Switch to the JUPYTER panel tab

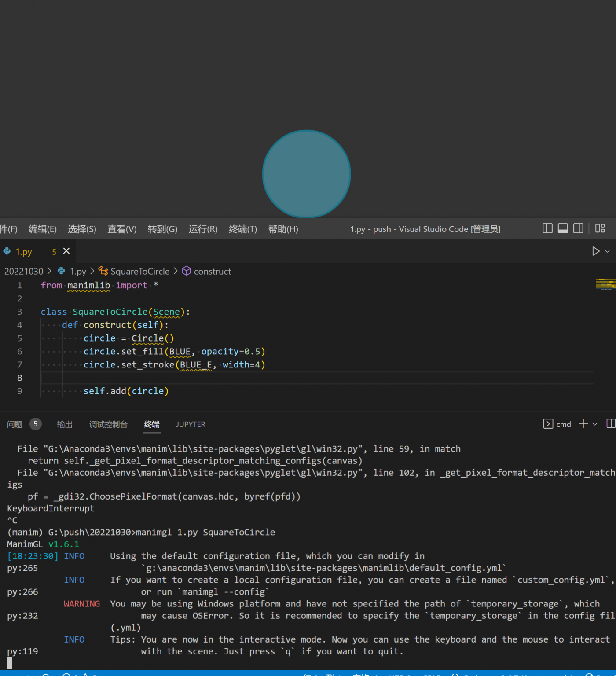191,424
